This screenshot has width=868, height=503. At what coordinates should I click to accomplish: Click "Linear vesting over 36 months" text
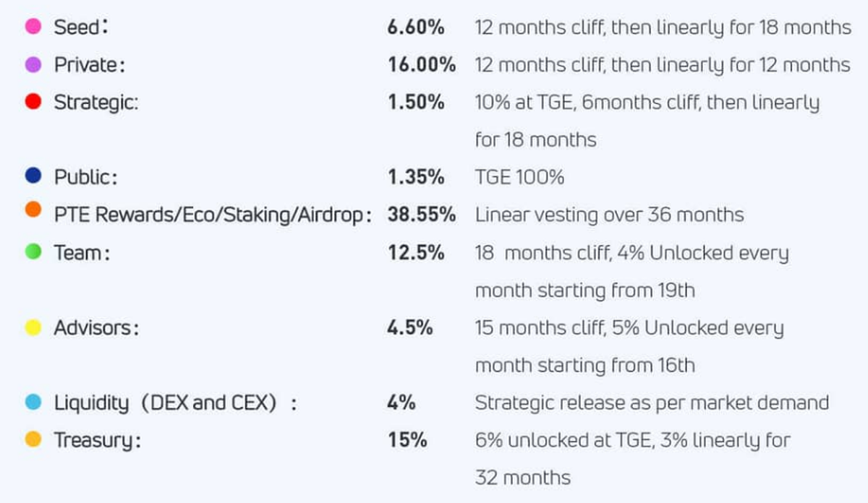pyautogui.click(x=609, y=215)
